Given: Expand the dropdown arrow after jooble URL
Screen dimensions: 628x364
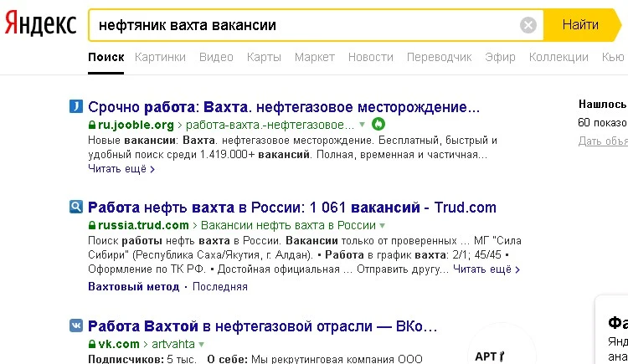Looking at the screenshot, I should (x=363, y=125).
